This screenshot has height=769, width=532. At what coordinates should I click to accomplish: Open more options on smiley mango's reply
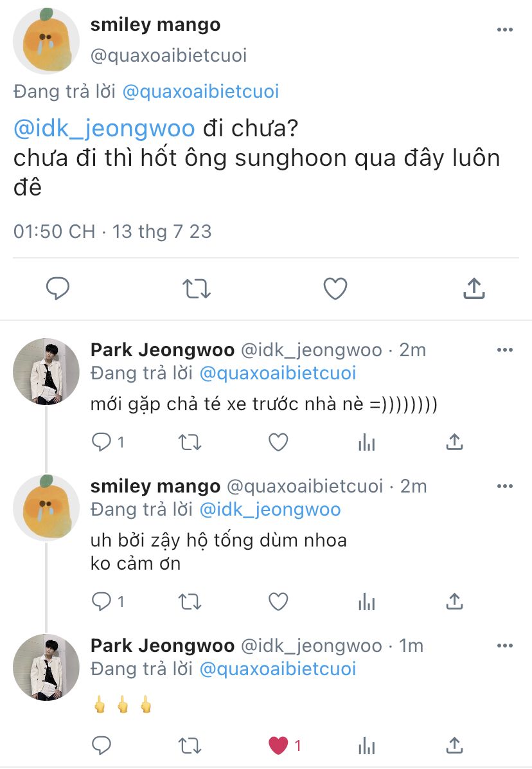[505, 486]
